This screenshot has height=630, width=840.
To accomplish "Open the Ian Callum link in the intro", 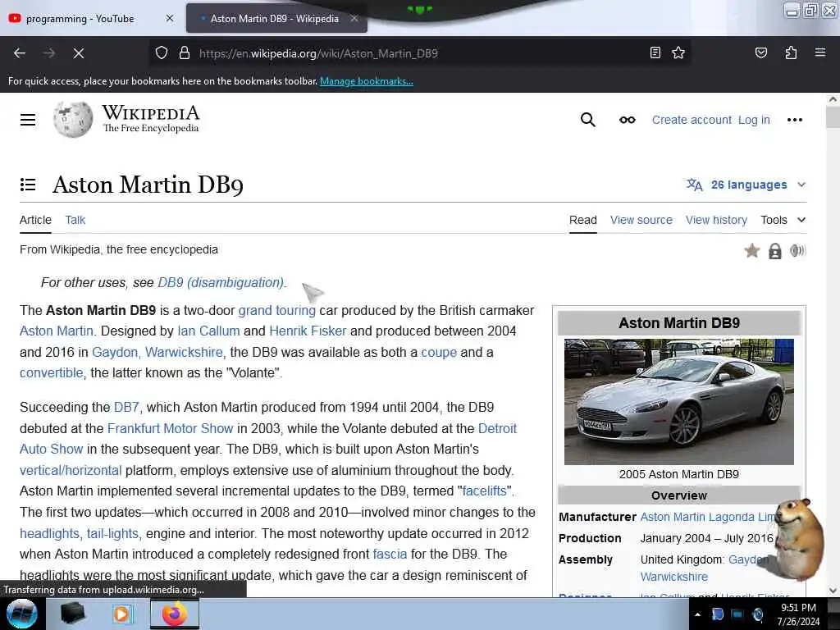I will tap(208, 331).
